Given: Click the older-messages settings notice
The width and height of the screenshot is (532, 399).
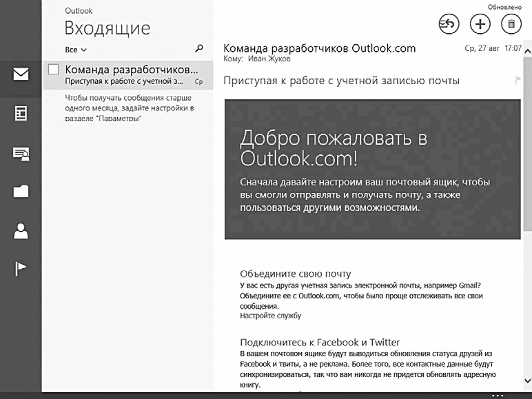Looking at the screenshot, I should pos(130,108).
